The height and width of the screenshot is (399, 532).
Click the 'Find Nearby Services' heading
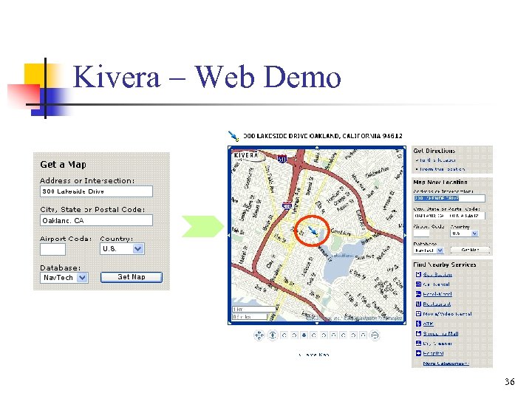pyautogui.click(x=445, y=265)
